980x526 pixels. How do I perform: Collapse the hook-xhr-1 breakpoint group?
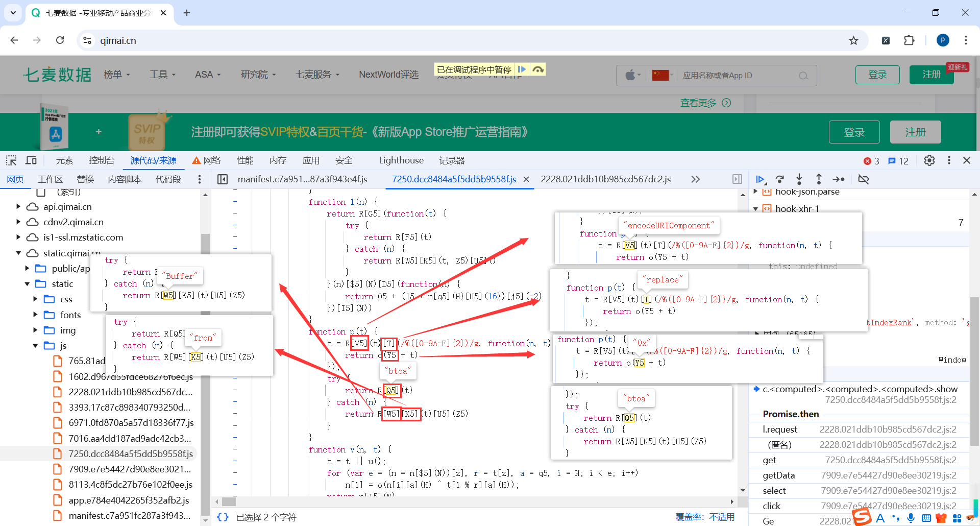point(755,208)
